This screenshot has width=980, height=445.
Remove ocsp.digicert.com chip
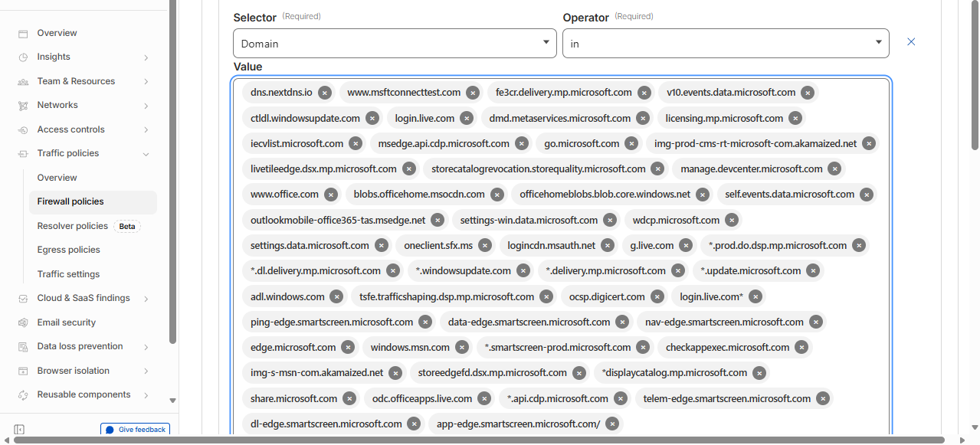657,296
